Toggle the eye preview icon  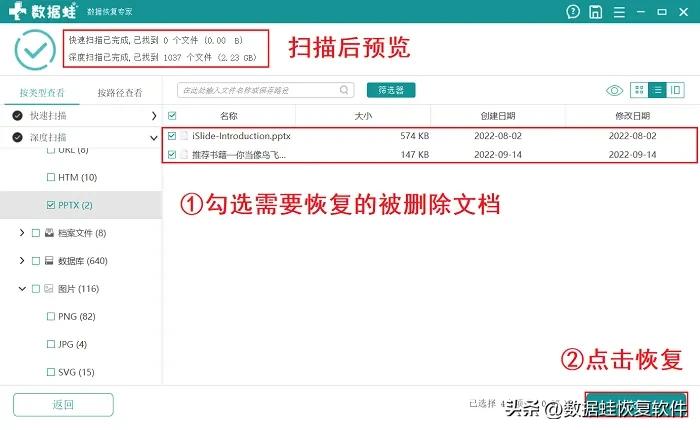point(614,91)
